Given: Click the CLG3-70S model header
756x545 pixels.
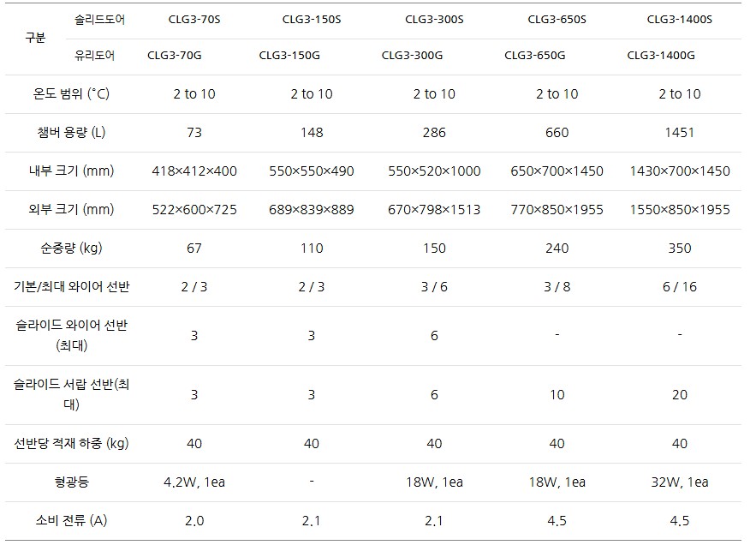Looking at the screenshot, I should (194, 20).
